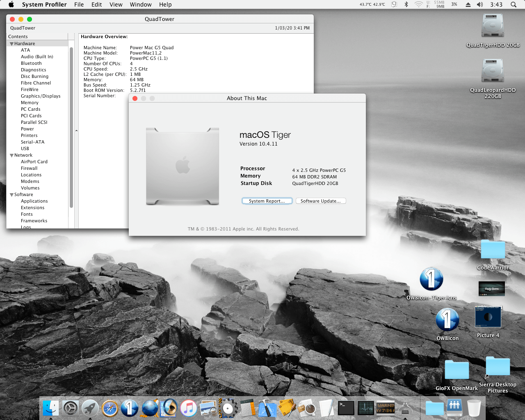This screenshot has height=420, width=525.
Task: Select Firewall under Network
Action: pyautogui.click(x=29, y=168)
